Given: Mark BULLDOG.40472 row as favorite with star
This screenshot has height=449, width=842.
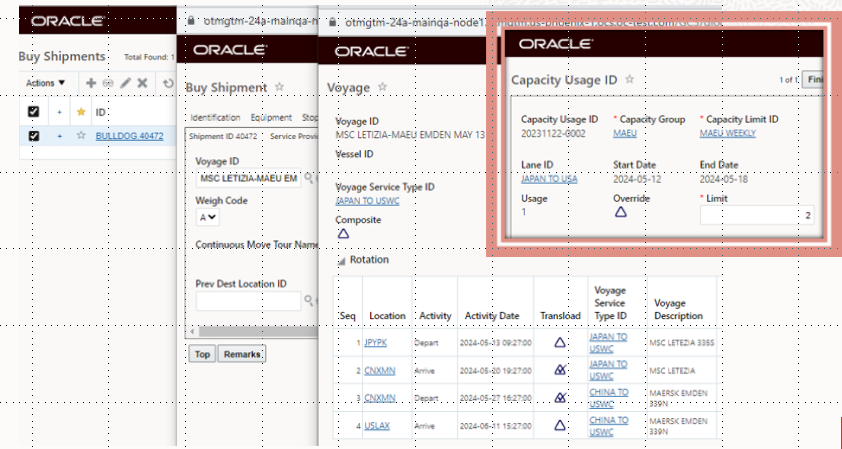Looking at the screenshot, I should [81, 135].
